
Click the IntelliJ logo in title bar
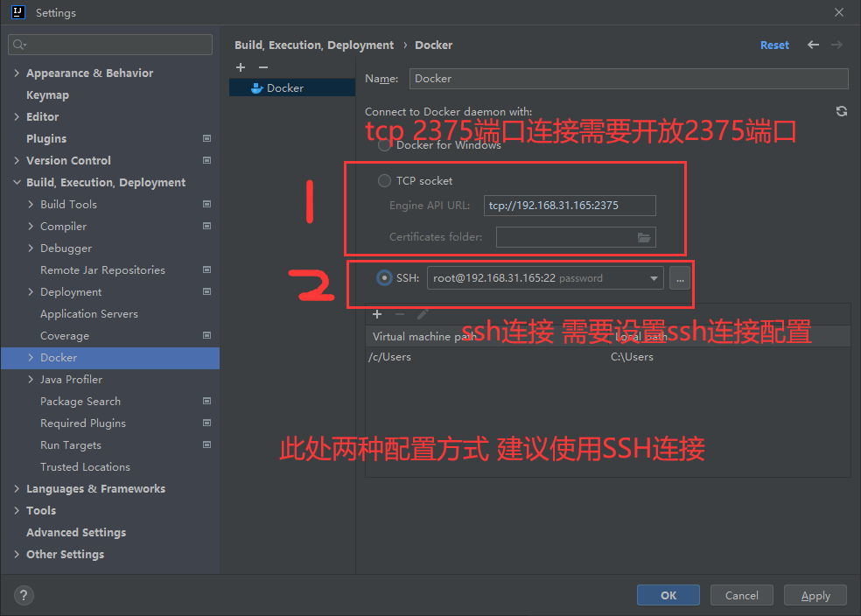[x=18, y=12]
